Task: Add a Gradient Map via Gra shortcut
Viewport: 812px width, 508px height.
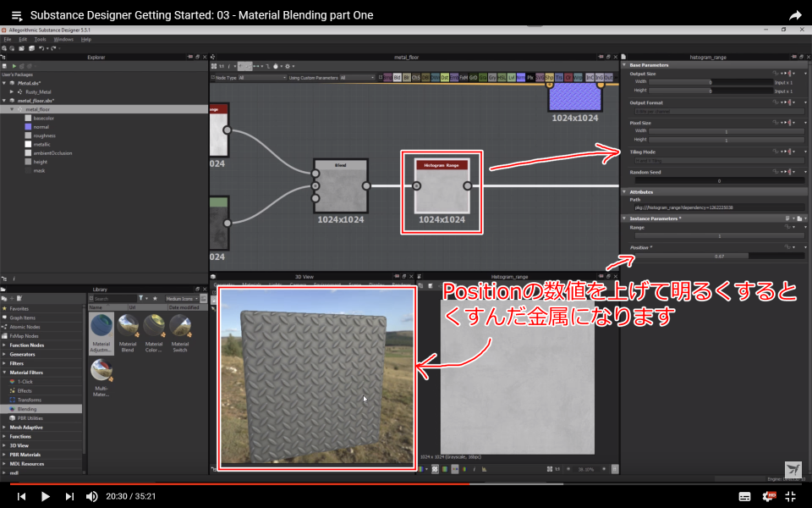Action: click(483, 78)
